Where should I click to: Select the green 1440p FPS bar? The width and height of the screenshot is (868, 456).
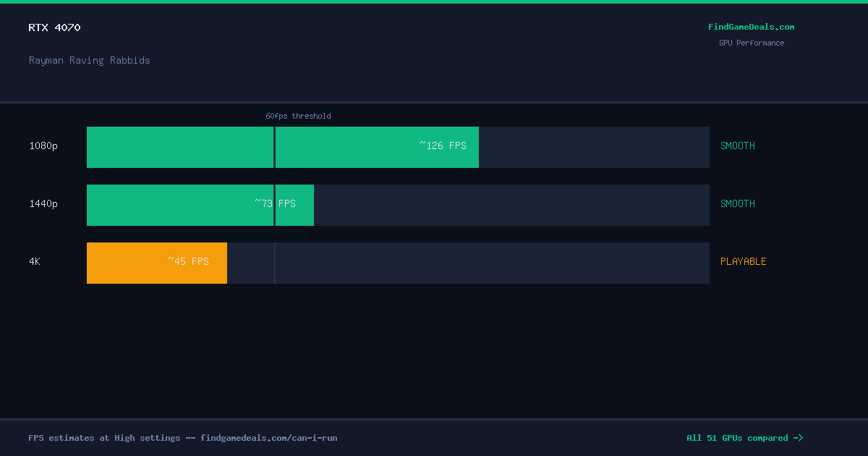[x=200, y=205]
